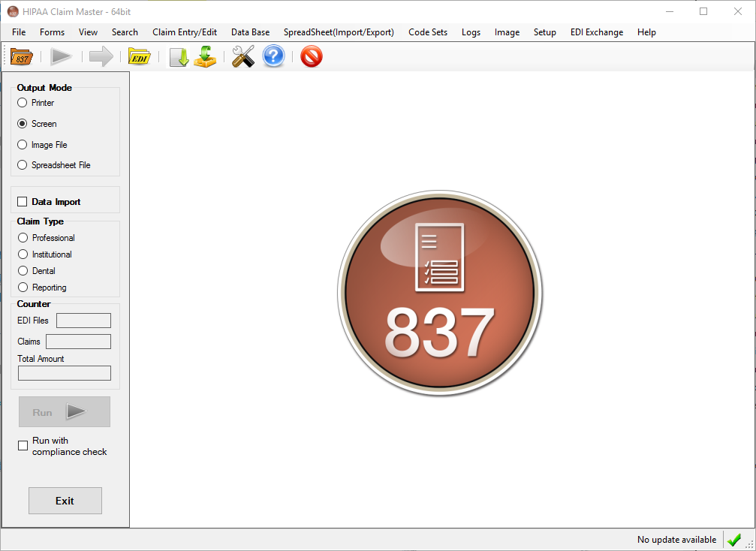Image resolution: width=756 pixels, height=551 pixels.
Task: Open SpreadSheet(Import/Export) menu
Action: click(x=339, y=32)
